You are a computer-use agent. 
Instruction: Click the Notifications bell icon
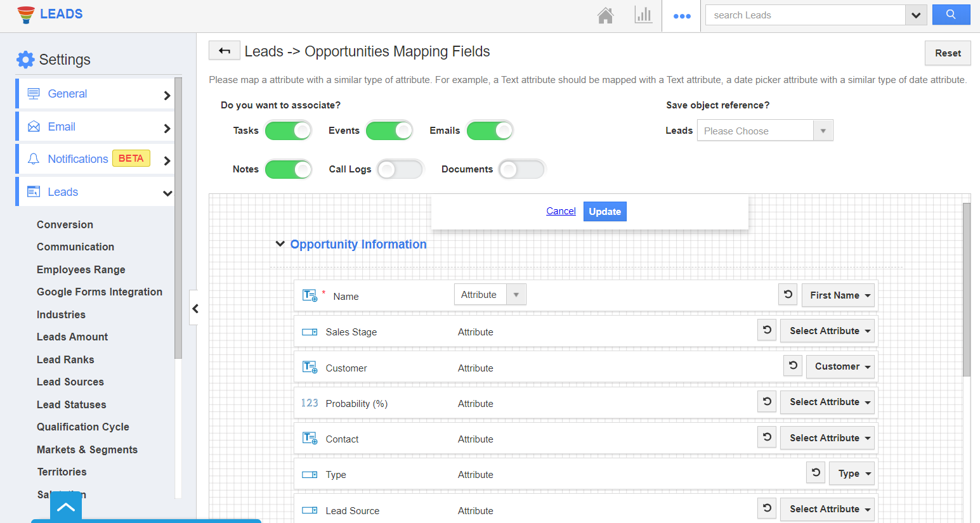click(34, 159)
